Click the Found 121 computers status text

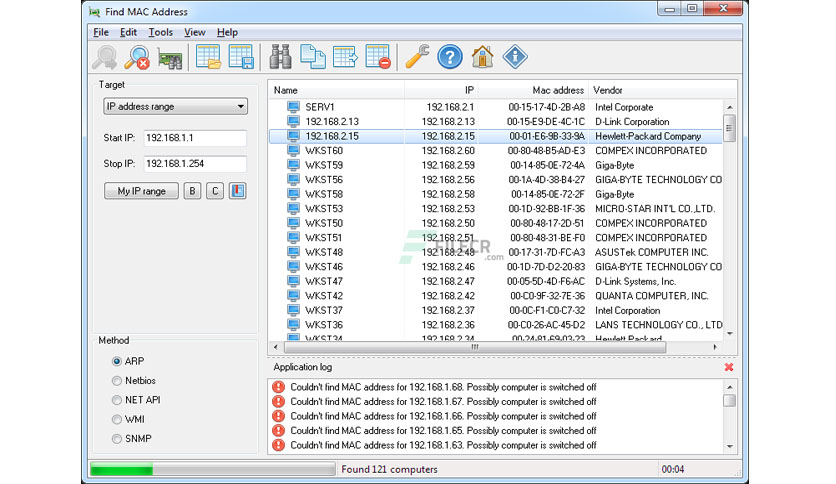389,469
